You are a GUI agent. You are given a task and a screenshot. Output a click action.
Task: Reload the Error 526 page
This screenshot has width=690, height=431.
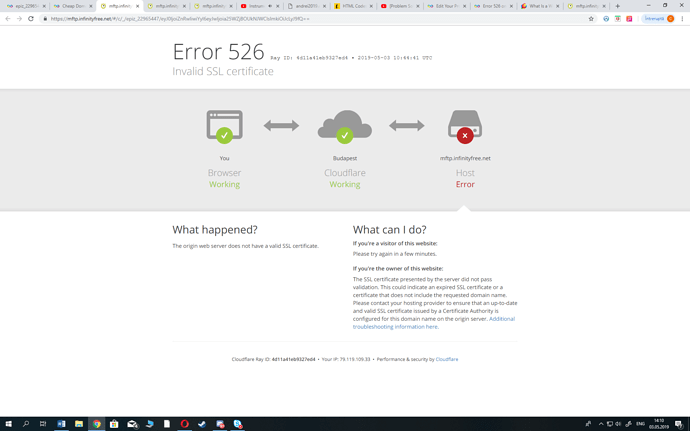(31, 19)
